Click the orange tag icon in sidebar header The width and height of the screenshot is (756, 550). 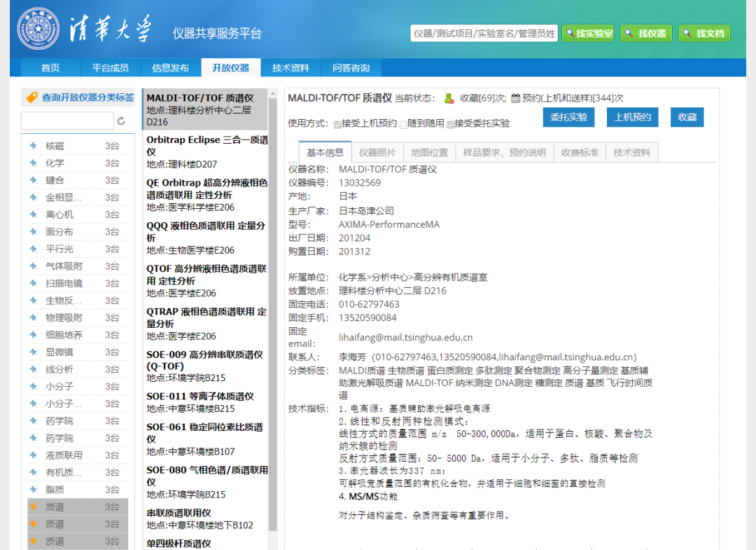click(31, 98)
